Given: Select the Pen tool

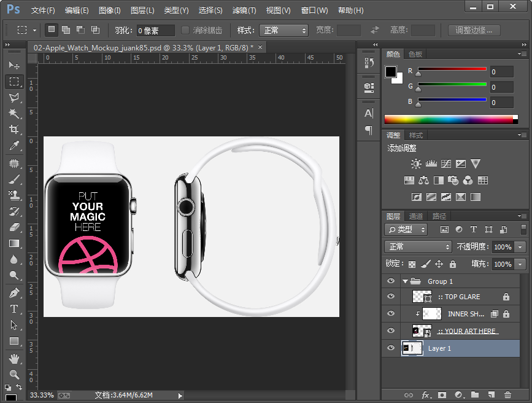Looking at the screenshot, I should (14, 292).
